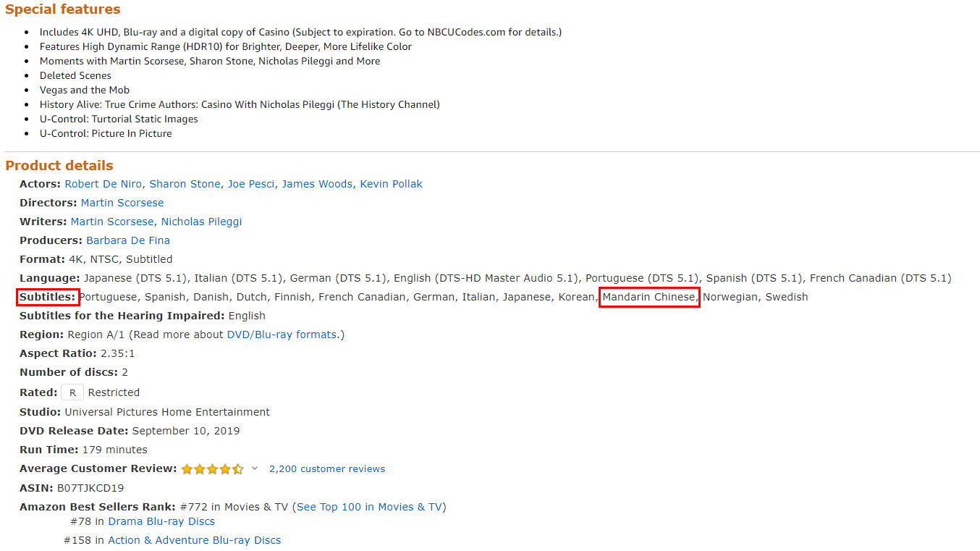Click the star rating icons
The width and height of the screenshot is (980, 551).
[x=212, y=468]
